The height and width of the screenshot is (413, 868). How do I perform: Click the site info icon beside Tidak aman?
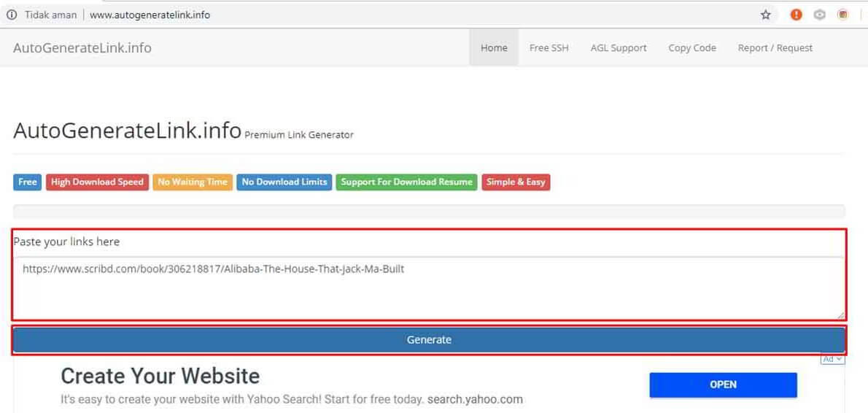12,15
